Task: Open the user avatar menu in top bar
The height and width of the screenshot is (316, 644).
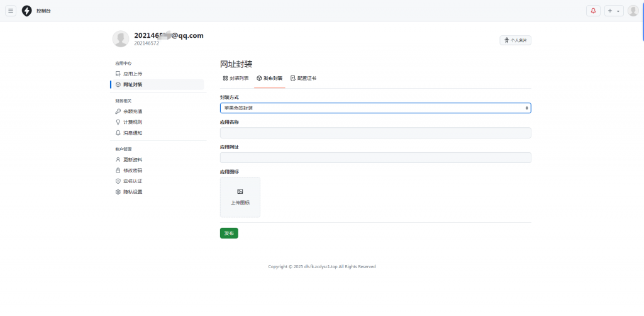Action: pos(633,11)
